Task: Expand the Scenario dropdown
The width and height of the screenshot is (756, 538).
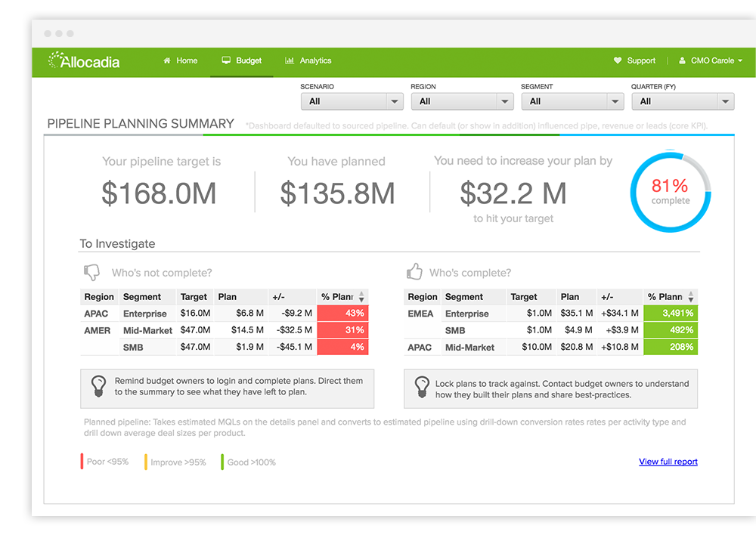Action: [352, 102]
